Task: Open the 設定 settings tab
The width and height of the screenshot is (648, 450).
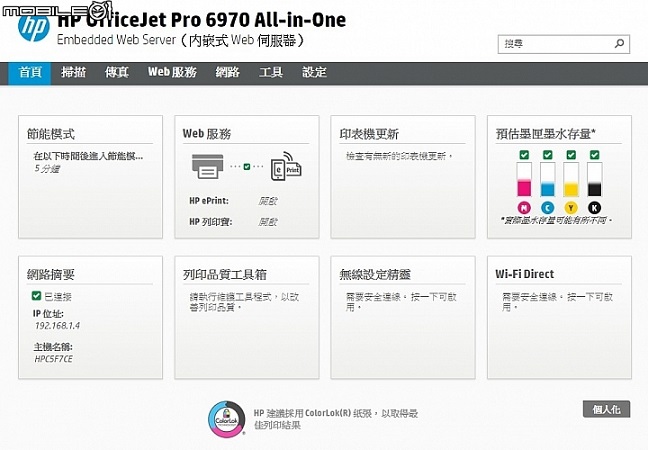Action: 314,72
